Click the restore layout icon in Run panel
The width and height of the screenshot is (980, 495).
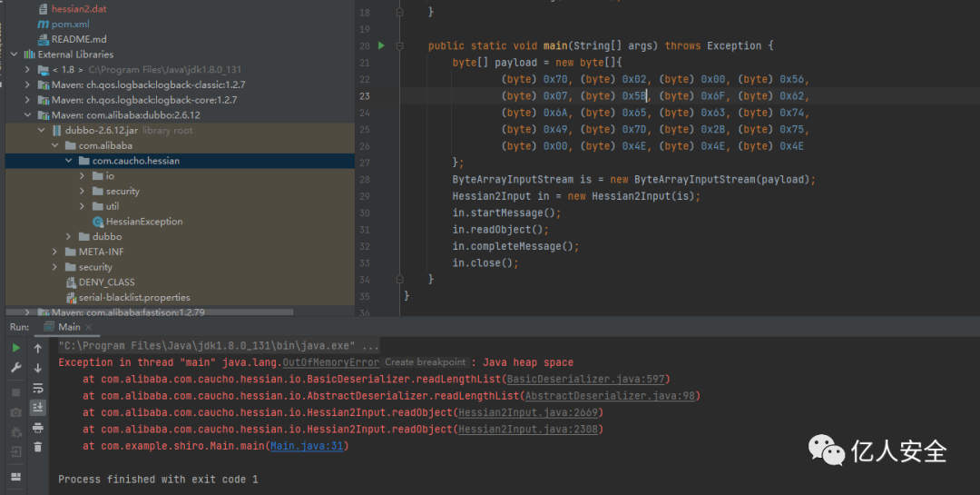[16, 476]
